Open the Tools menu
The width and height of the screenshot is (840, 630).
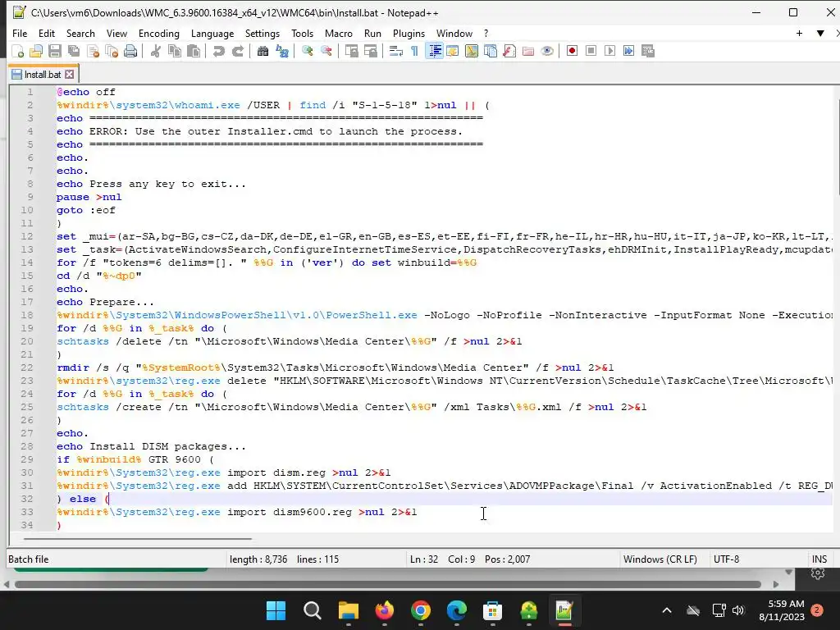click(x=302, y=33)
